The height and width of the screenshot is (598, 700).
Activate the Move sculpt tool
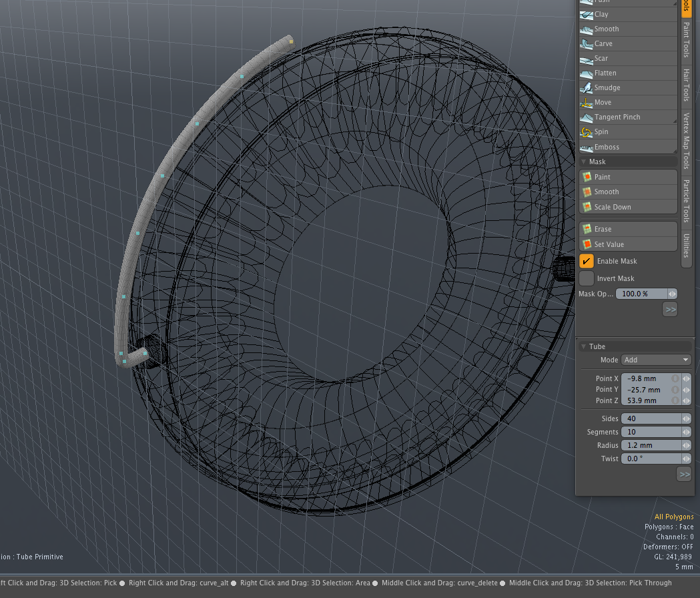pos(628,103)
